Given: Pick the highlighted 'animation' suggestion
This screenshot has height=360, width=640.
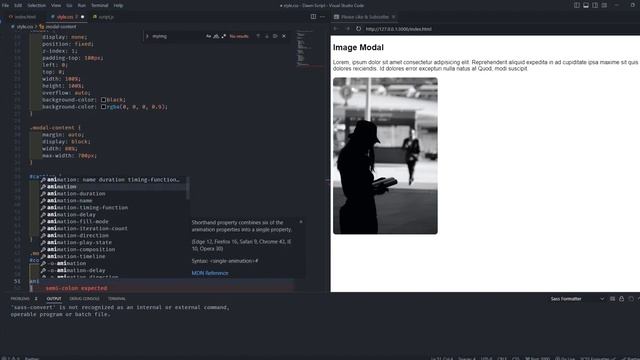Looking at the screenshot, I should click(113, 187).
